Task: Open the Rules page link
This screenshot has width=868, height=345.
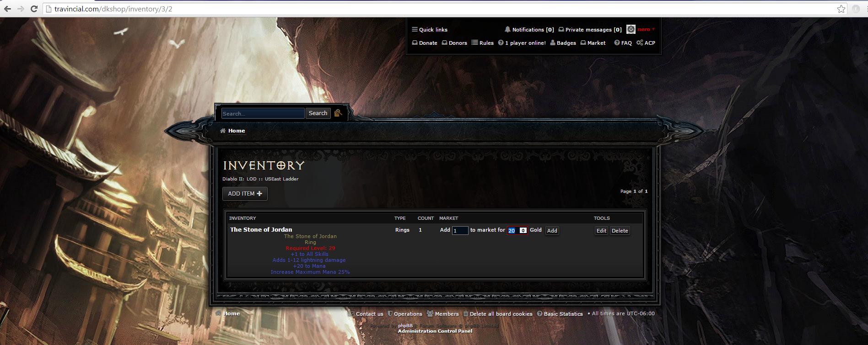Action: pos(486,43)
